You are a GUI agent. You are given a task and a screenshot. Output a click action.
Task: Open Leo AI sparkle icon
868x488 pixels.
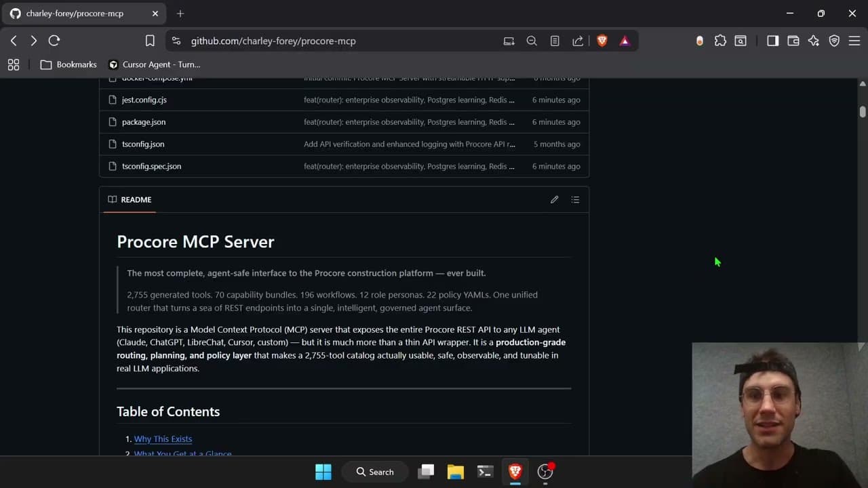click(x=814, y=41)
